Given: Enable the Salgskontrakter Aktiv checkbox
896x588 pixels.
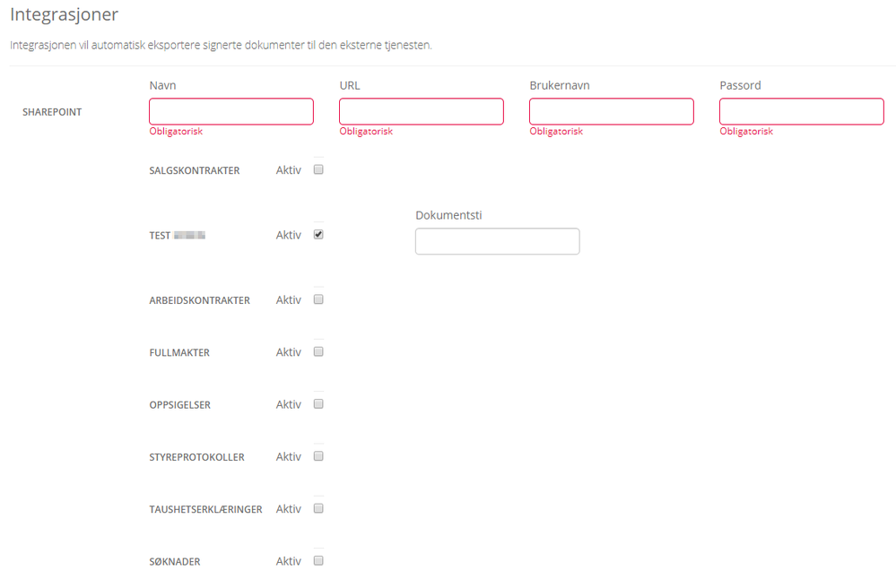Looking at the screenshot, I should tap(318, 169).
